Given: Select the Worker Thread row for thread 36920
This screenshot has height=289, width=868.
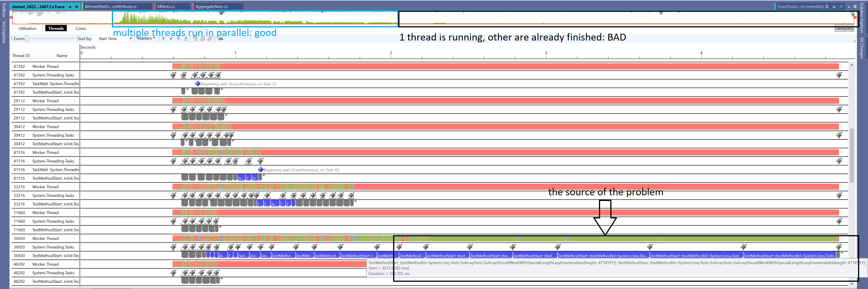Looking at the screenshot, I should pos(46,238).
